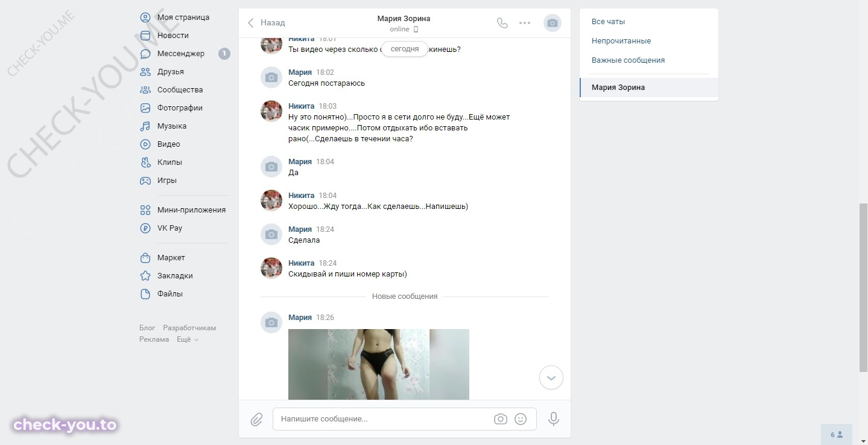The width and height of the screenshot is (868, 445).
Task: Open the Photos icon
Action: click(x=145, y=108)
